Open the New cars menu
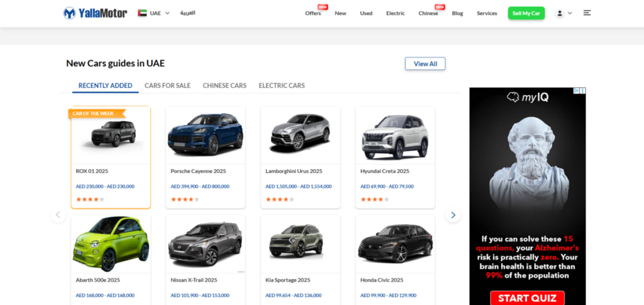Viewport: 644px width, 305px height. click(340, 13)
